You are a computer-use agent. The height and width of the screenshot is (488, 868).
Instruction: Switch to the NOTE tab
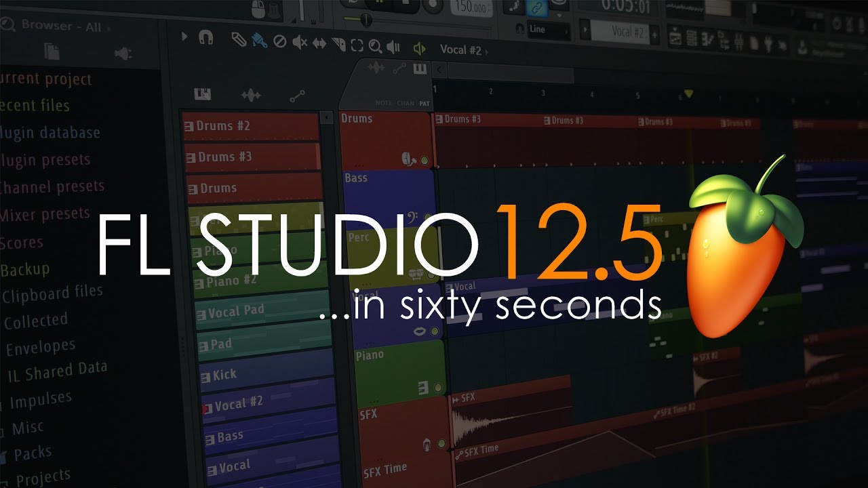[384, 103]
